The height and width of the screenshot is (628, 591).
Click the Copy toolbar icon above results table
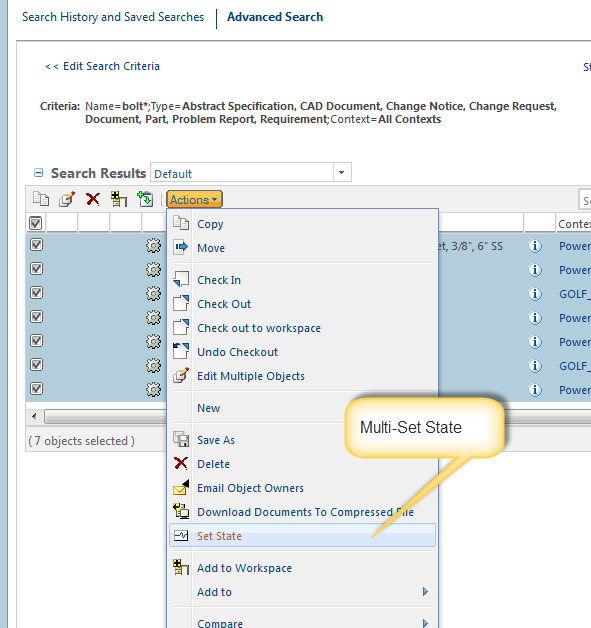(x=41, y=199)
